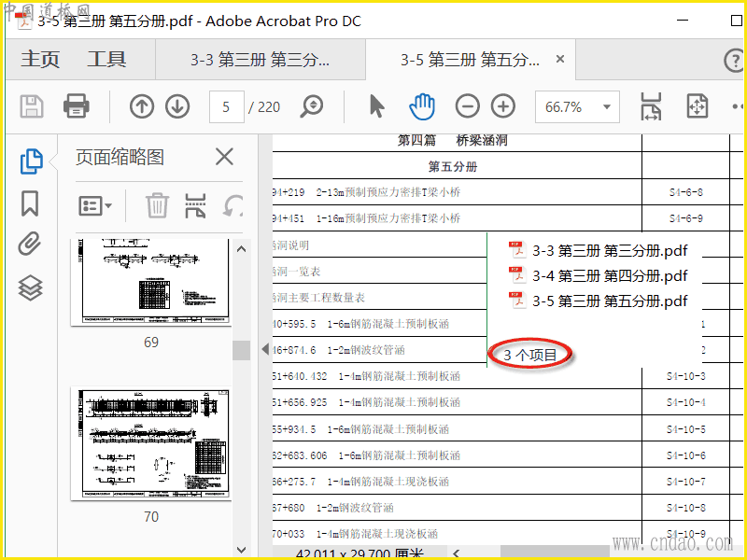Select the page 69 thumbnail
Viewport: 747px width, 560px height.
(151, 283)
